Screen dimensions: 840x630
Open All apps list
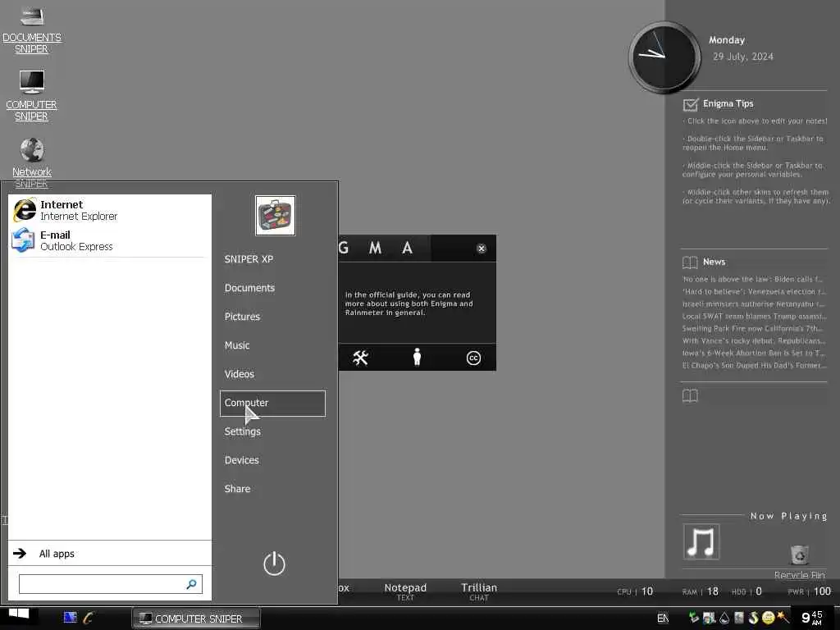110,554
